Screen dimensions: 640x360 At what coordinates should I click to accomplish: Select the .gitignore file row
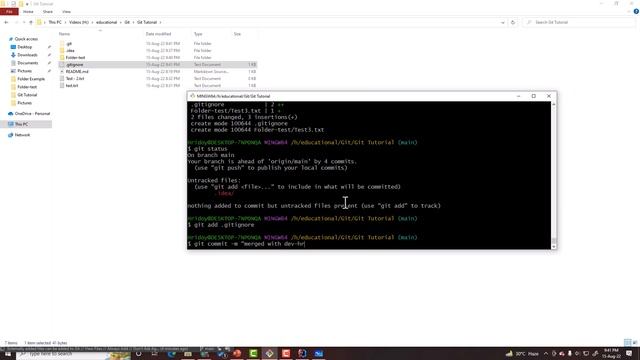coord(158,64)
